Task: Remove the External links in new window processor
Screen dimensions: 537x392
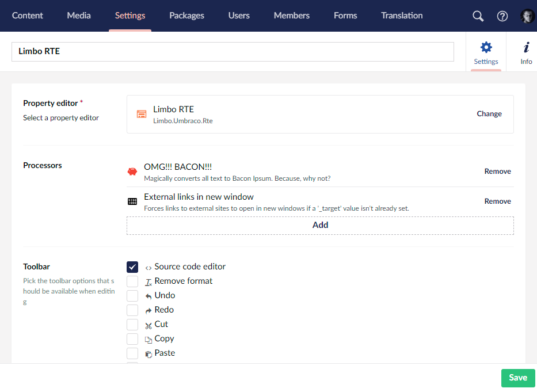Action: point(498,201)
